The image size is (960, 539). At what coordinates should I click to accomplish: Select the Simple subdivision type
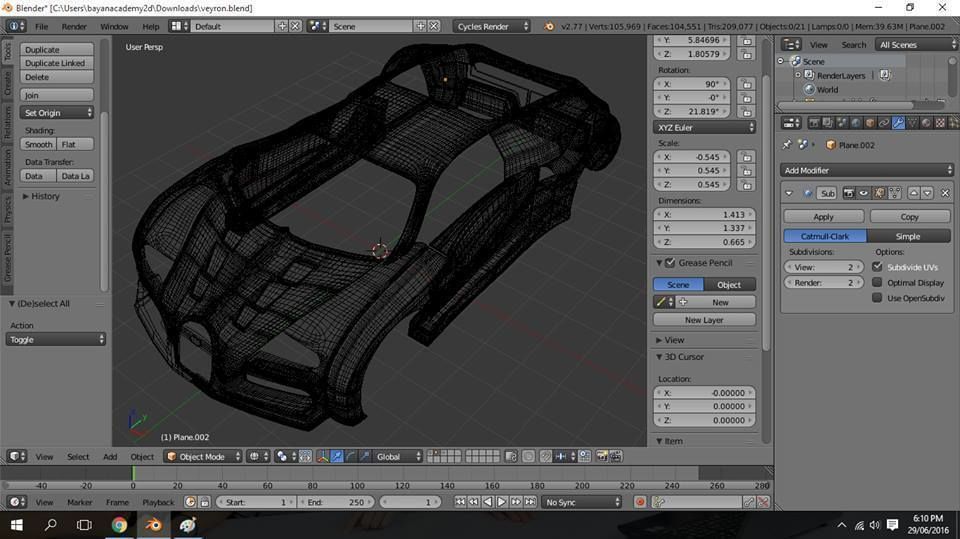coord(909,236)
